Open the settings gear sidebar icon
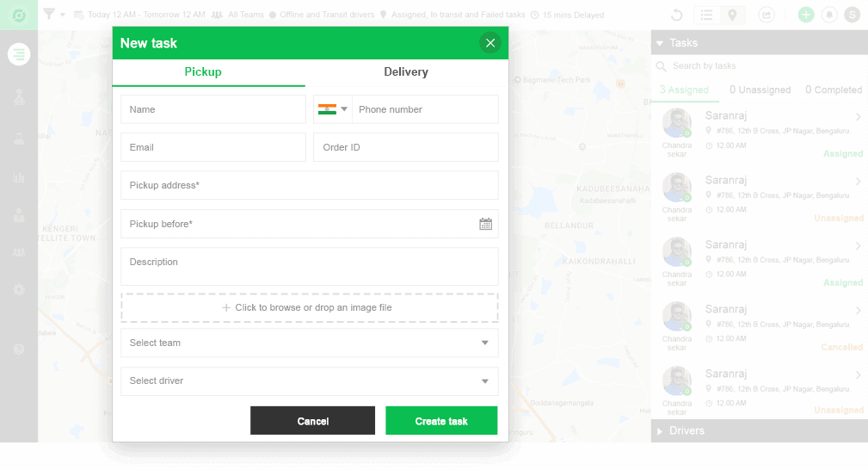868x470 pixels. [19, 289]
